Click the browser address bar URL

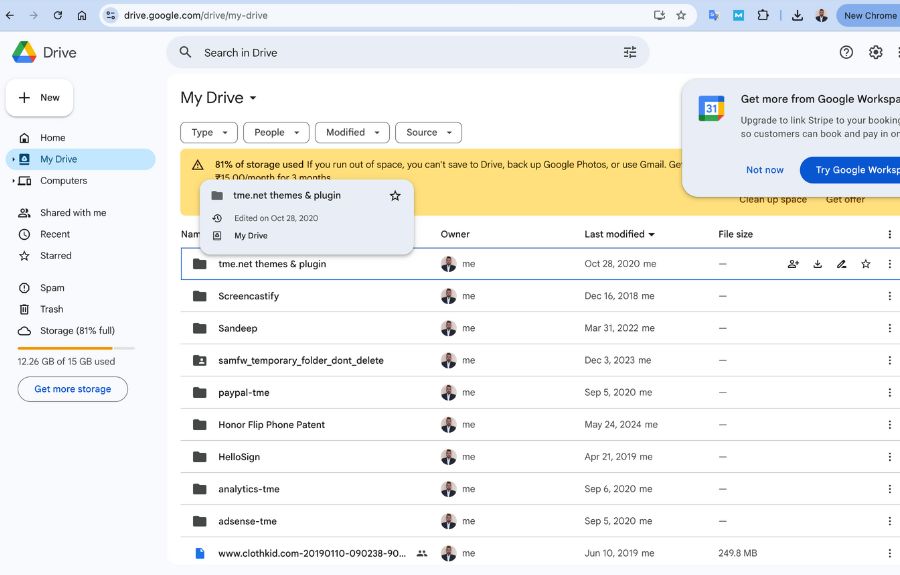(x=196, y=15)
